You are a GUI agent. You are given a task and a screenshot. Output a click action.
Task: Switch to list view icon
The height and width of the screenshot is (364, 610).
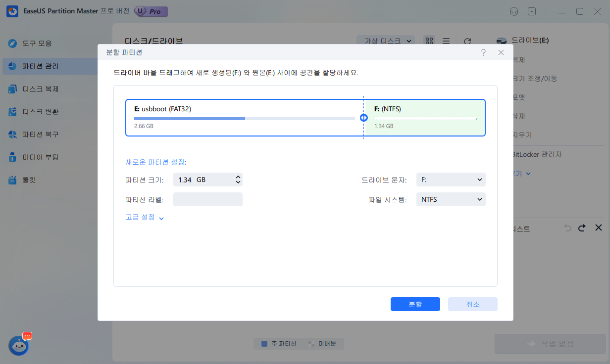click(x=446, y=41)
